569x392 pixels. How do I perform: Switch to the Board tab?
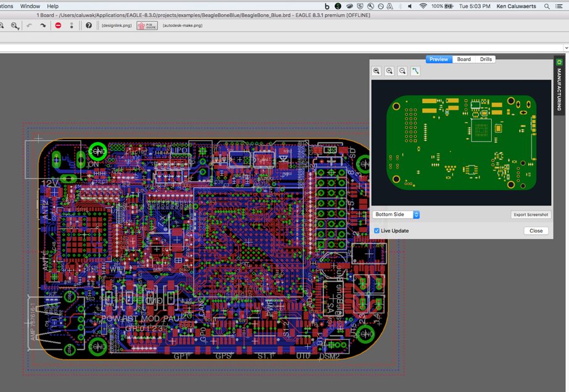click(463, 59)
